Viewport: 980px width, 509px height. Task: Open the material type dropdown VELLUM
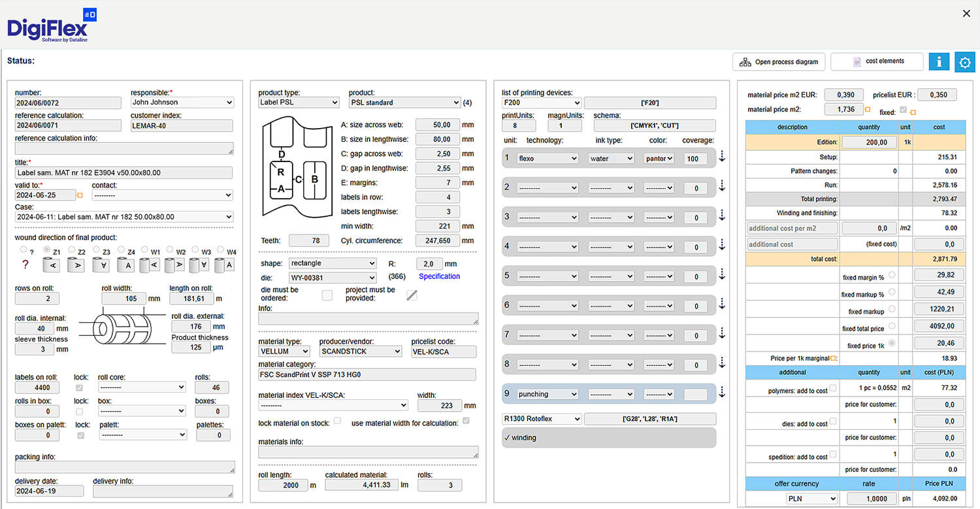tap(284, 352)
